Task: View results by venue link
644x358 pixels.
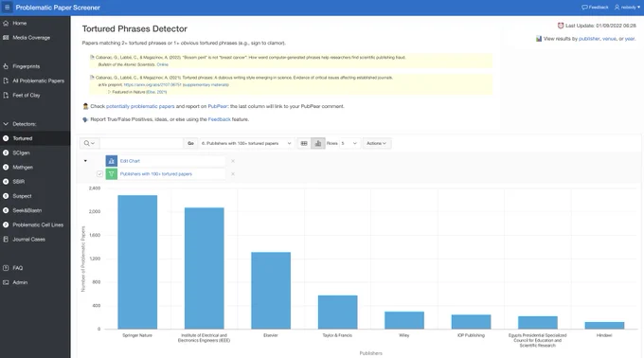Action: coord(609,39)
